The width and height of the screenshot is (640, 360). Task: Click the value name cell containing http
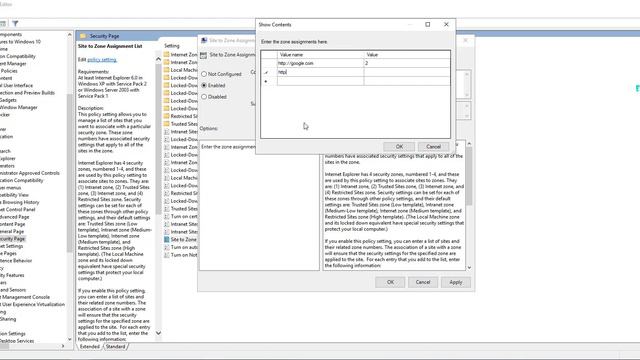click(320, 72)
